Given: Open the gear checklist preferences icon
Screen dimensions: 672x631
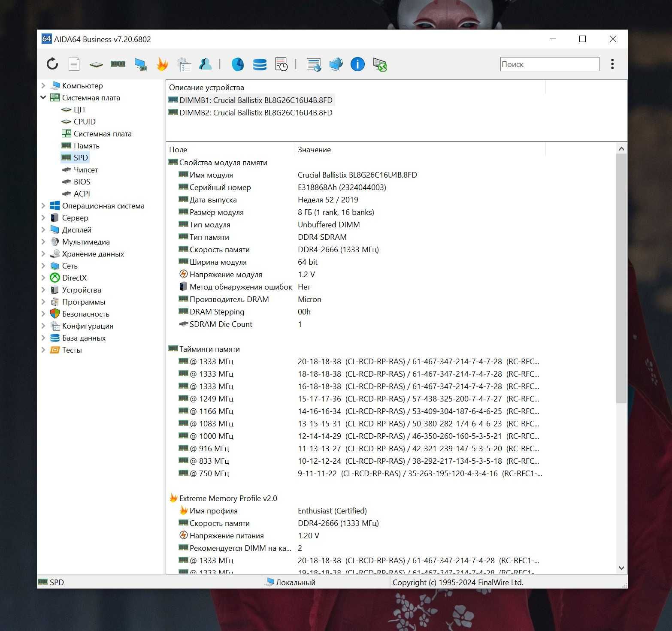Looking at the screenshot, I should tap(184, 64).
